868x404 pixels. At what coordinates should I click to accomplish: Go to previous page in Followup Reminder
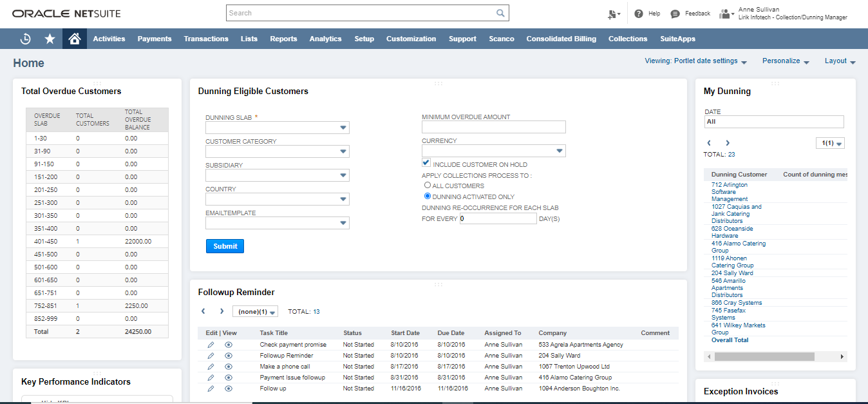203,311
